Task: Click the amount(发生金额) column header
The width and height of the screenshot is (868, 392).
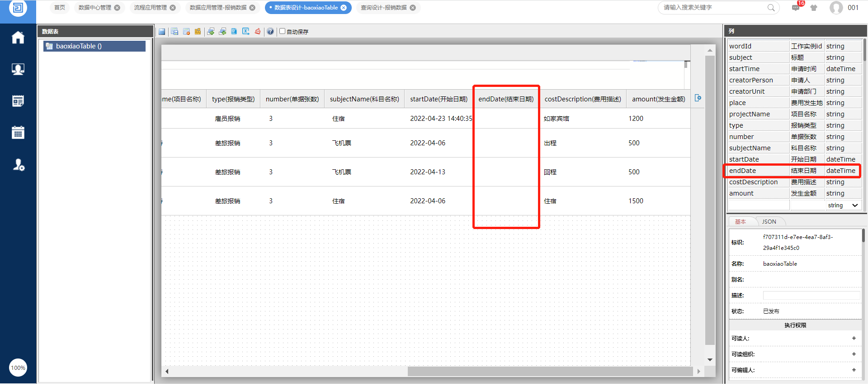Action: pyautogui.click(x=658, y=99)
